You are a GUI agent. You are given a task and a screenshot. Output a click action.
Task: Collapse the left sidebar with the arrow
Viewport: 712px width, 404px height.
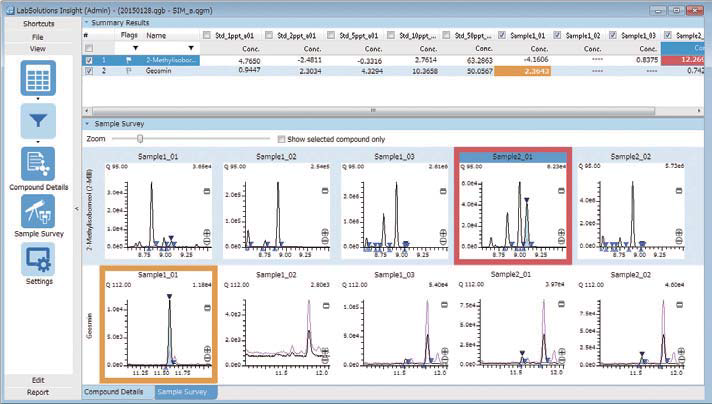point(78,208)
